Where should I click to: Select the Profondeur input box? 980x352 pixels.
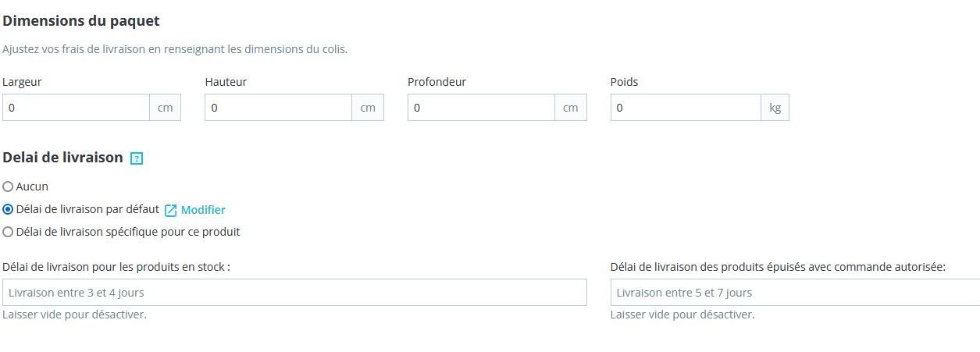tap(481, 108)
